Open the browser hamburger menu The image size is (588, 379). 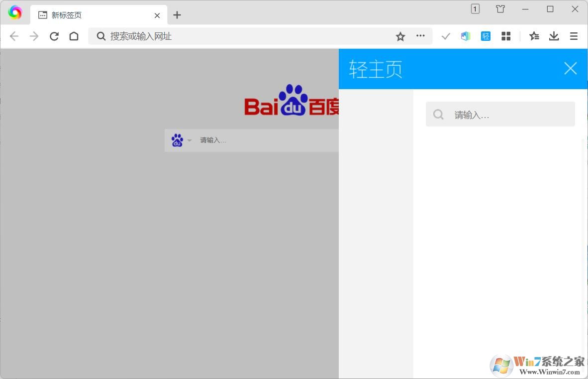(x=574, y=36)
